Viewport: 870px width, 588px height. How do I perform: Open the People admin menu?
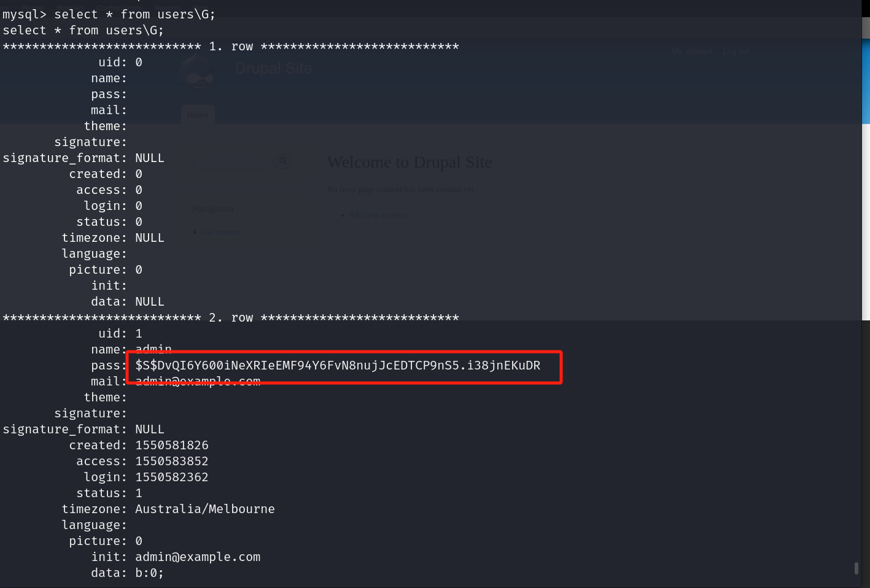click(x=33, y=8)
